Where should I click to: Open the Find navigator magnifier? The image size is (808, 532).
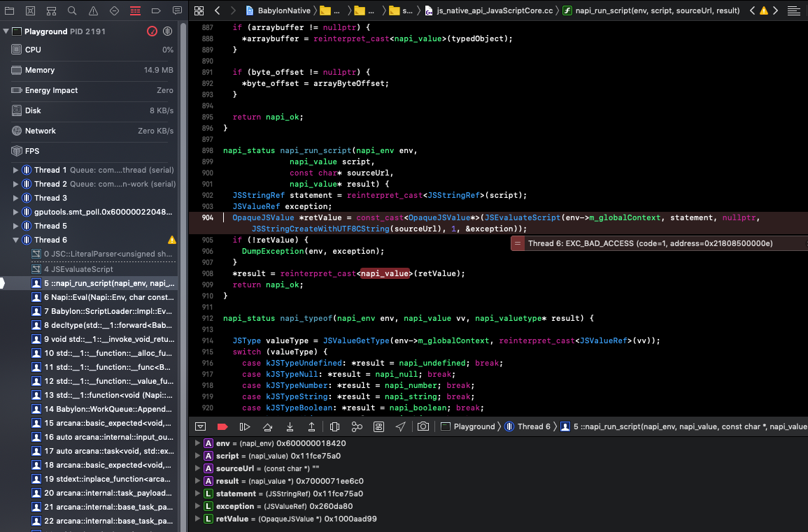coord(72,10)
